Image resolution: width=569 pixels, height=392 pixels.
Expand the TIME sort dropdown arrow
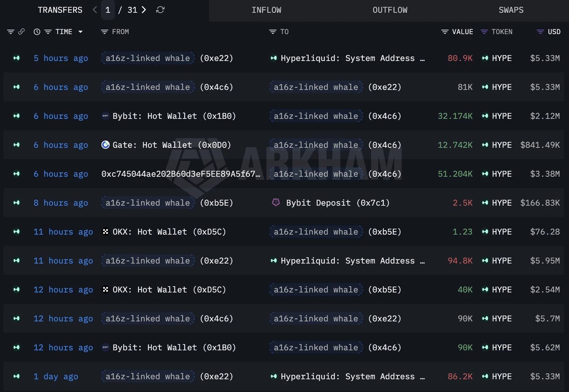[80, 32]
